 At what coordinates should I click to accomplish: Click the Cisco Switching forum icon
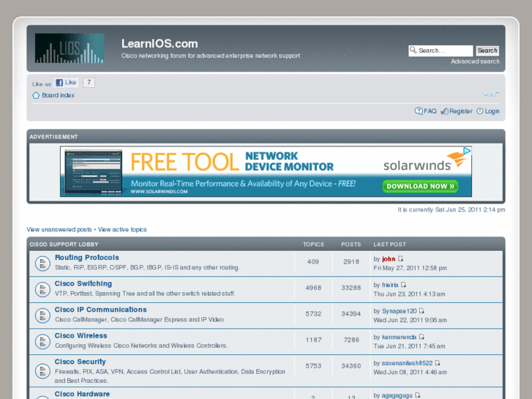click(x=42, y=289)
